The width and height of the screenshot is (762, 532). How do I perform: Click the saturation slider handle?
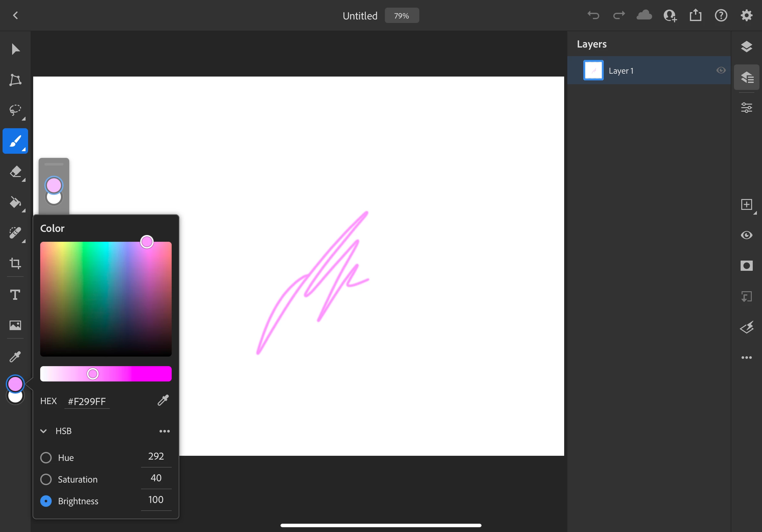pyautogui.click(x=93, y=374)
